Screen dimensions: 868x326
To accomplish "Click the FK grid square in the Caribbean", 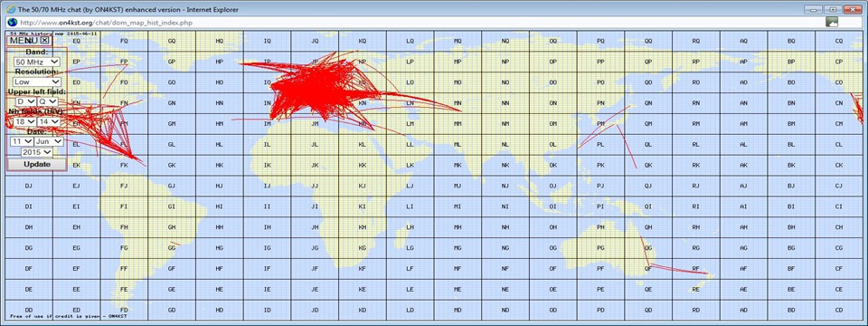I will click(124, 165).
